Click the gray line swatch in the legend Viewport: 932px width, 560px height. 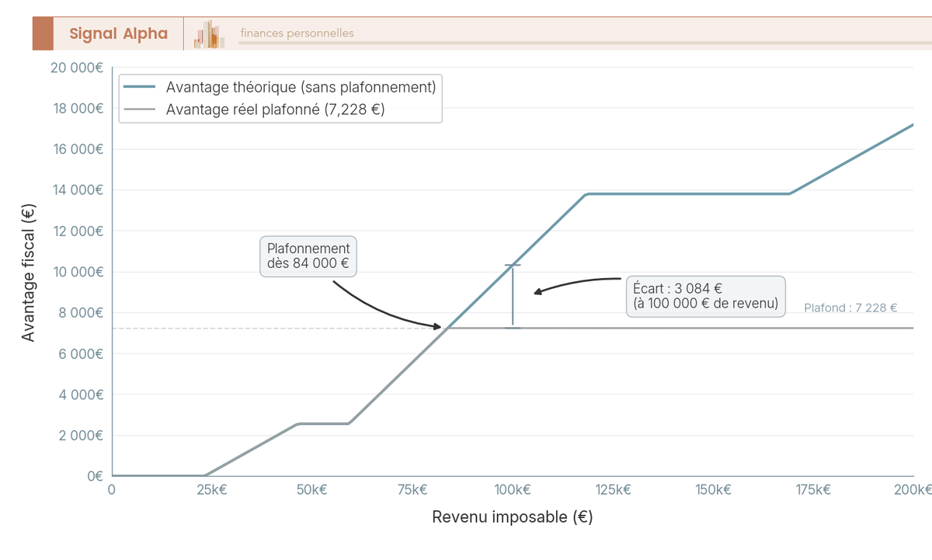point(140,110)
